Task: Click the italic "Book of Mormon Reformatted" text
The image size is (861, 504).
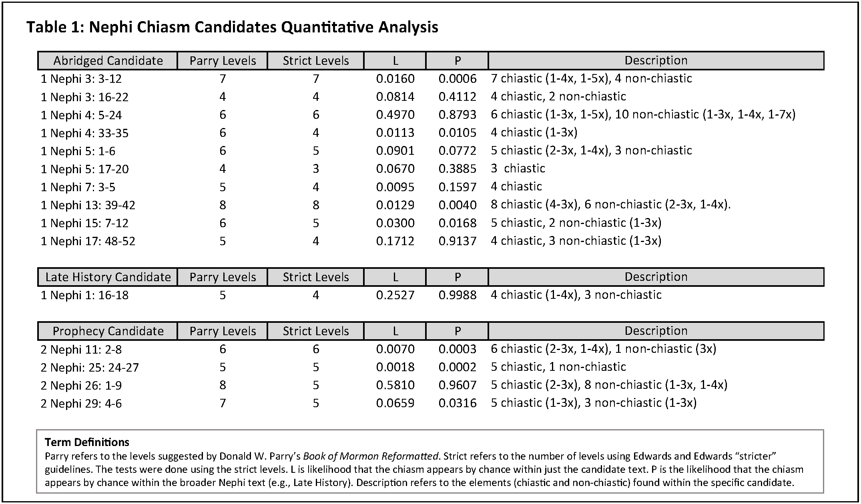Action: pos(370,456)
